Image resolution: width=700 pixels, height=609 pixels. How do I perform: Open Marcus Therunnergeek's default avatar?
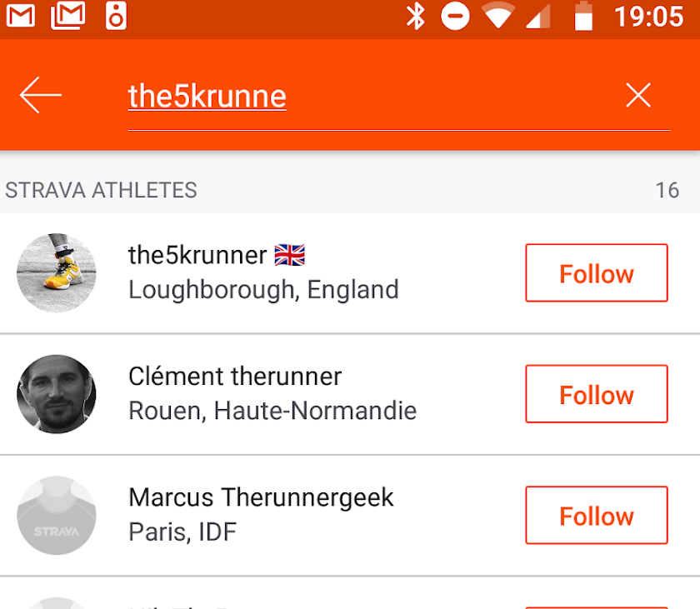57,516
